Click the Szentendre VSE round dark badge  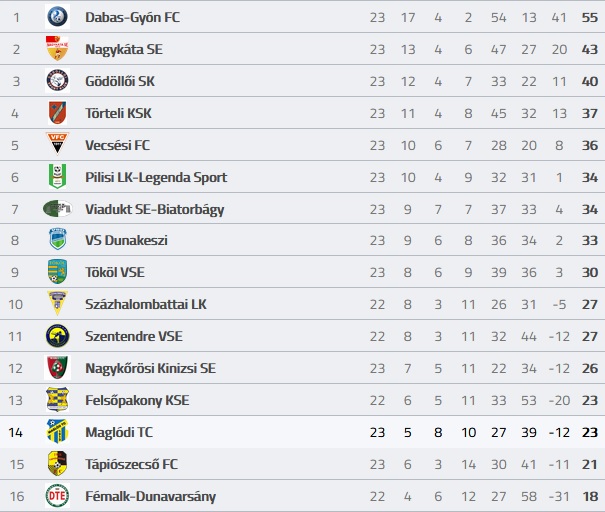pyautogui.click(x=57, y=336)
